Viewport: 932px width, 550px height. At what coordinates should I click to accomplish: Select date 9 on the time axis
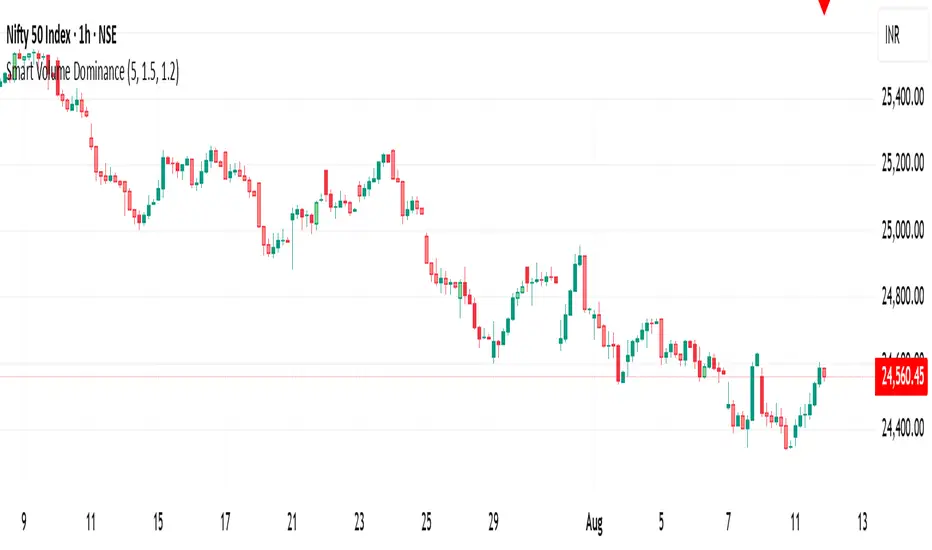coord(23,521)
